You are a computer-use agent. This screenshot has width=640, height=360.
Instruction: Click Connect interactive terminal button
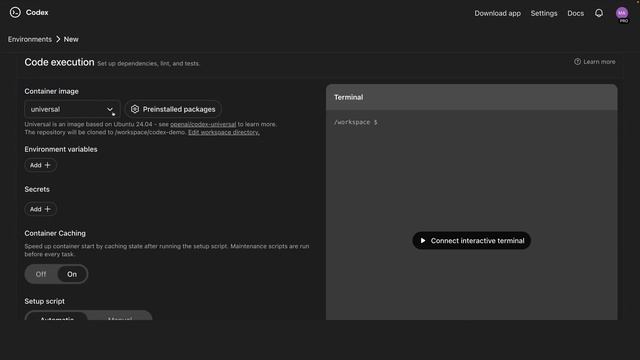[471, 241]
